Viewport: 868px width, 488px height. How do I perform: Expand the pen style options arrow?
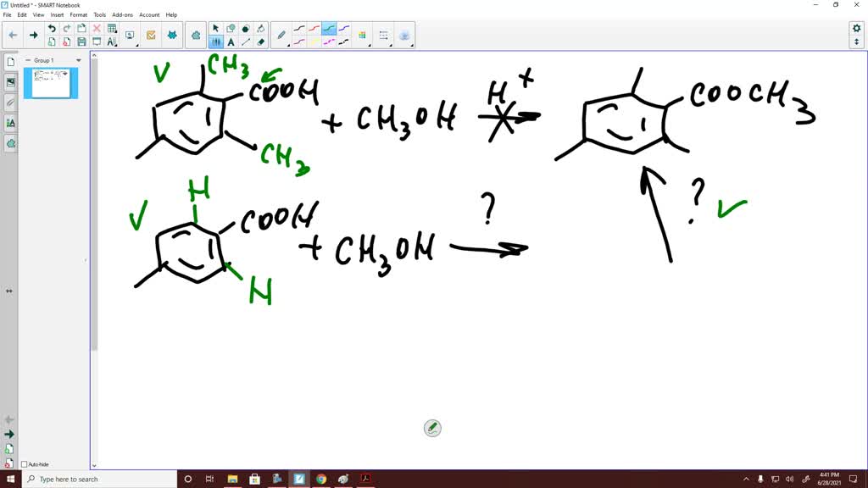[x=289, y=45]
